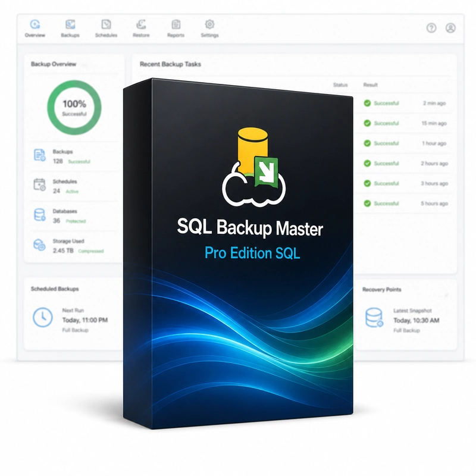476x476 pixels.
Task: Click the Backups count '128'
Action: [58, 161]
